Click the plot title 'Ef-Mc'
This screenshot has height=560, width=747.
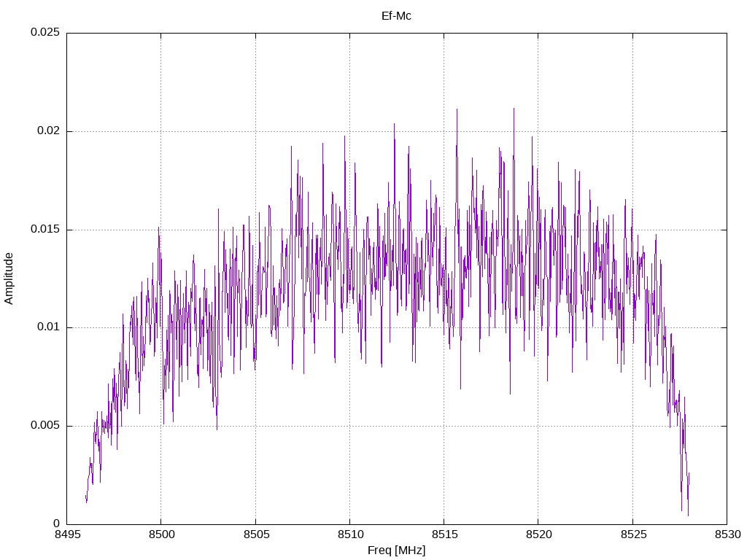tap(396, 16)
